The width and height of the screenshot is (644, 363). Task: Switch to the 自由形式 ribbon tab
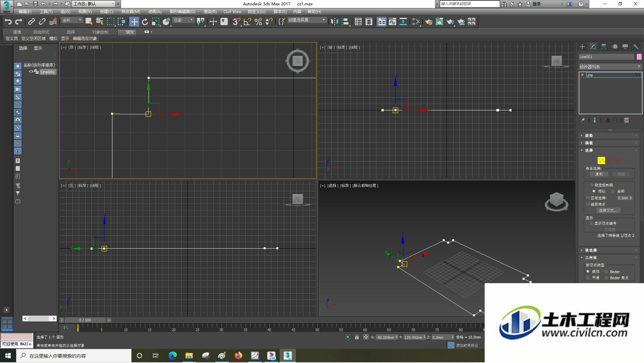click(41, 32)
